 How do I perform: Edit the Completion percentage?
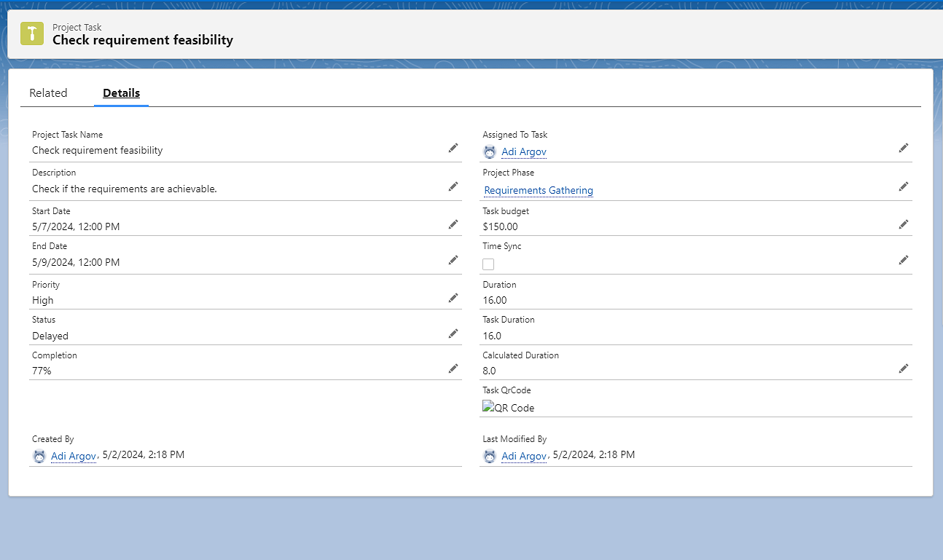453,368
